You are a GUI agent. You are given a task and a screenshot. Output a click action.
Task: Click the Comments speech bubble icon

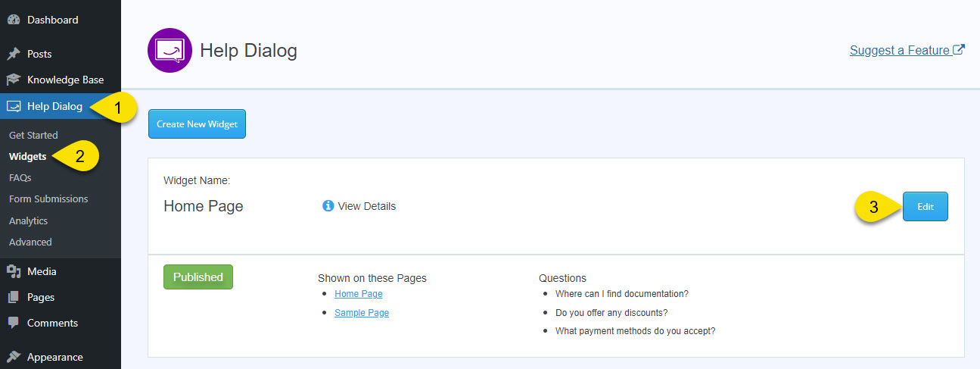click(x=14, y=323)
